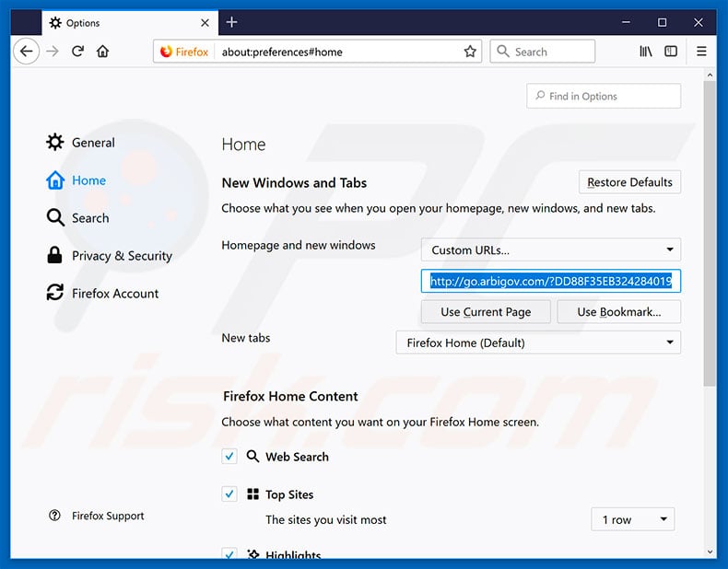The image size is (728, 569).
Task: Click the Home house icon in sidebar
Action: pyautogui.click(x=54, y=180)
